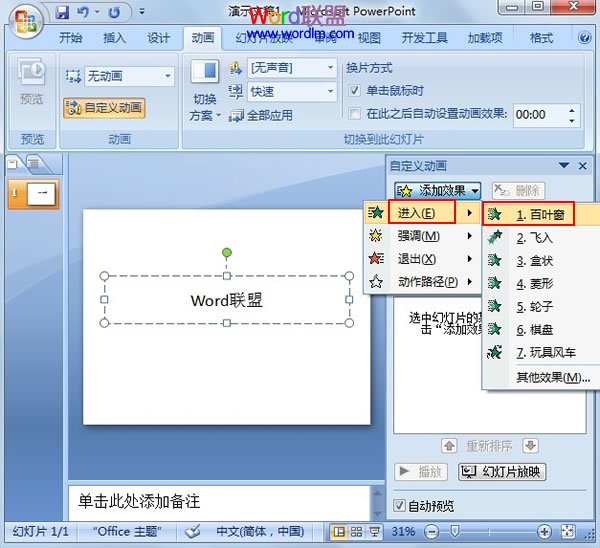This screenshot has width=600, height=548.
Task: Open PowerPoint help question mark
Action: (584, 38)
